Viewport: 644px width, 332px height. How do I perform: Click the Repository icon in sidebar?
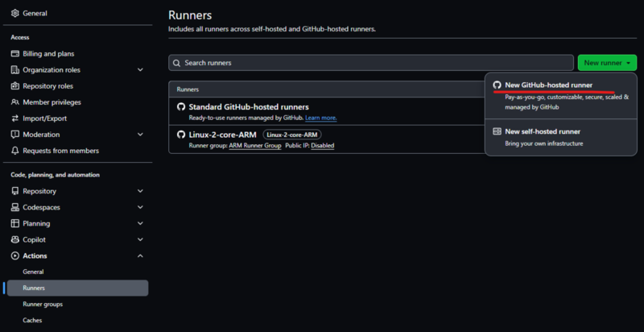15,191
